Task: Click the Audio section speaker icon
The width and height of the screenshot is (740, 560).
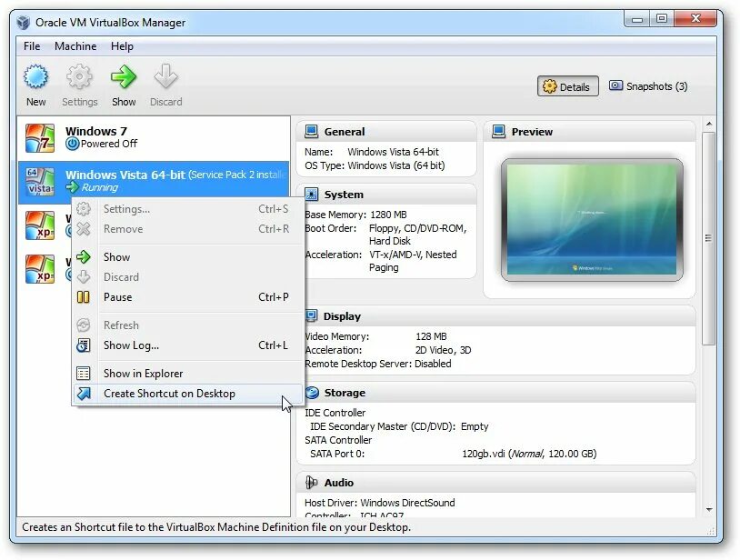Action: 312,482
